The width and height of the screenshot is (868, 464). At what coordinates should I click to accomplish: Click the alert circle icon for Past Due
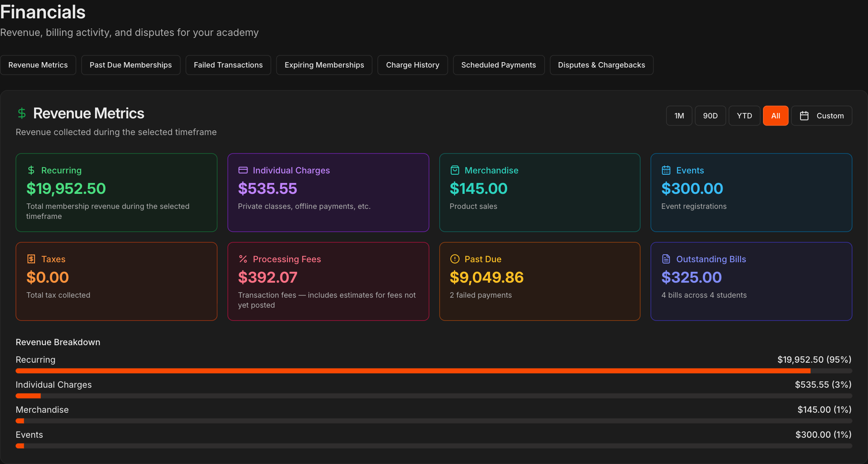click(x=455, y=259)
